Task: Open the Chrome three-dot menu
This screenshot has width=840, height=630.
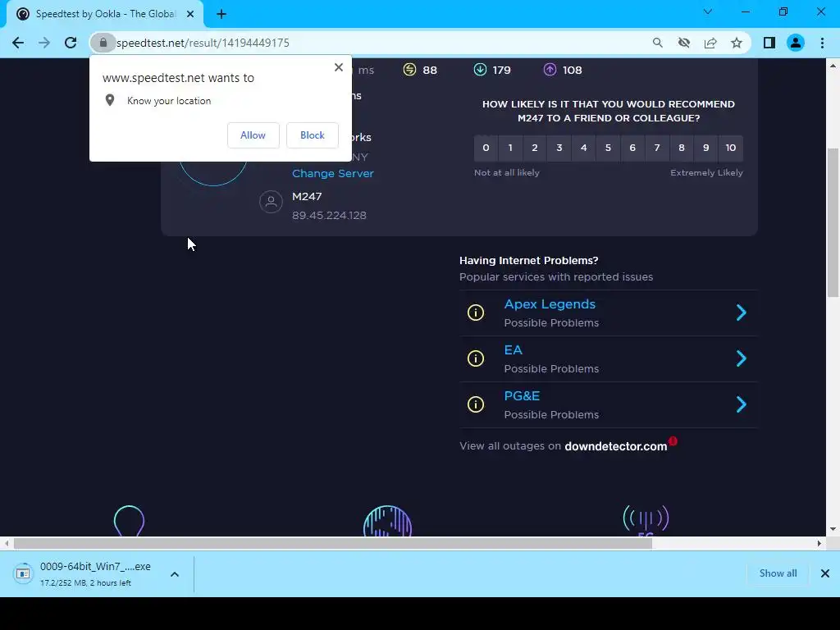Action: coord(822,43)
